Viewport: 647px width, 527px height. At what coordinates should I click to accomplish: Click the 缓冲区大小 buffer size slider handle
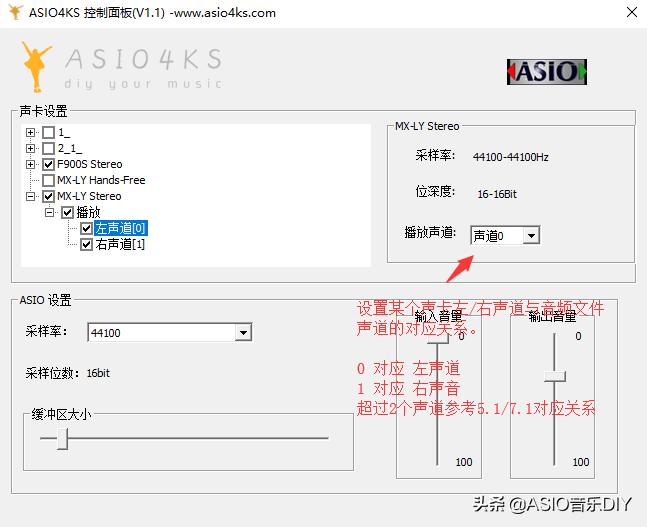pos(62,439)
